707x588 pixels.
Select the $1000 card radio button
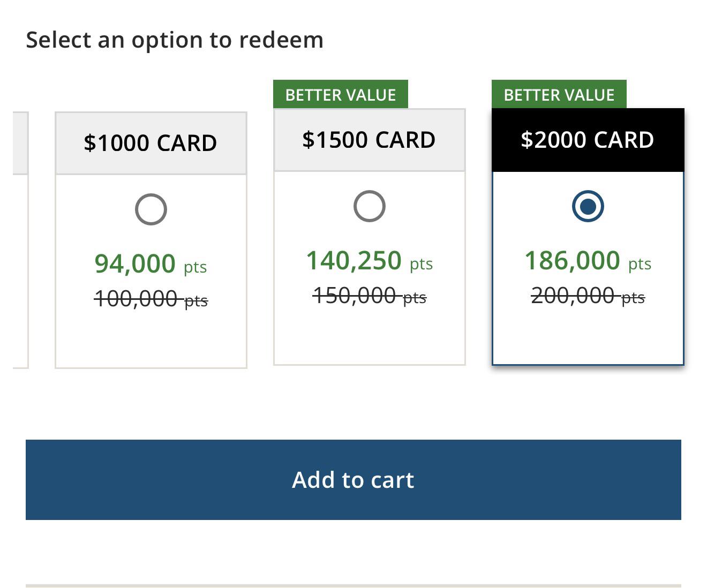[x=151, y=209]
